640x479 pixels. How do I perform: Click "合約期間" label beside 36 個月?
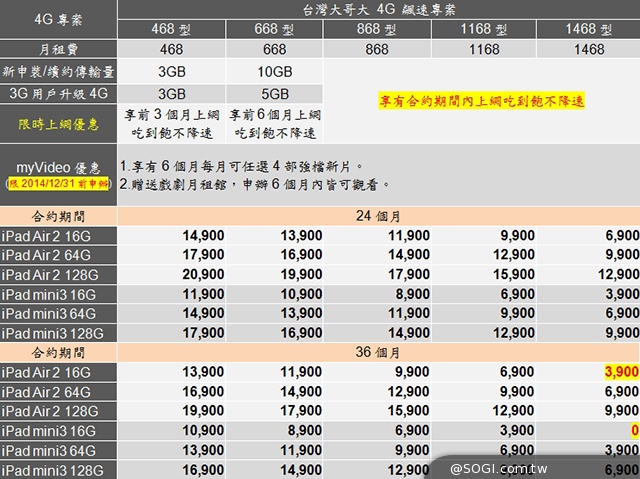(x=58, y=353)
